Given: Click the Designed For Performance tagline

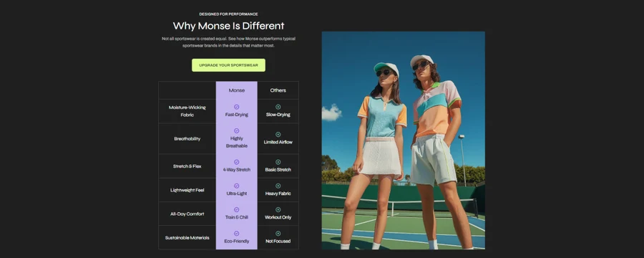Looking at the screenshot, I should pyautogui.click(x=228, y=14).
